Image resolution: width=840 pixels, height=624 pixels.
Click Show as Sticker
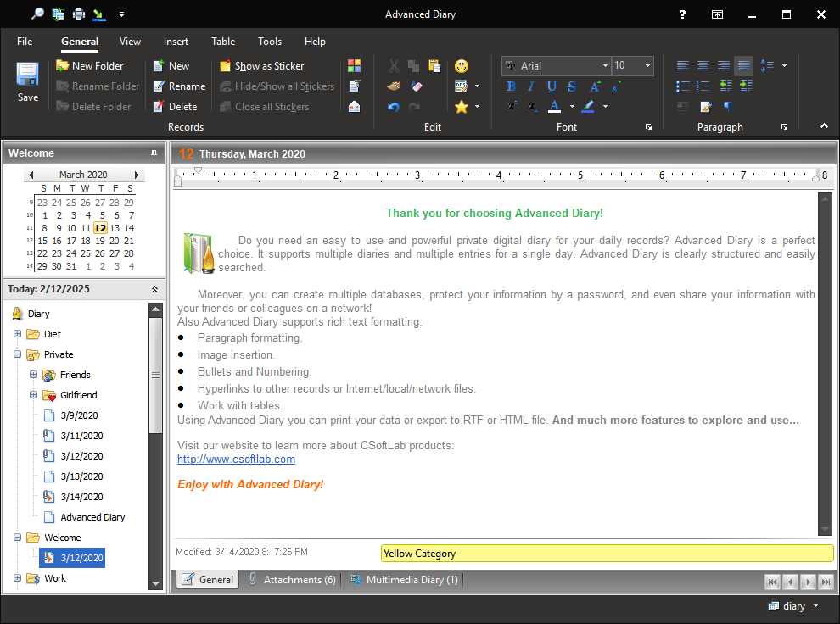point(262,66)
